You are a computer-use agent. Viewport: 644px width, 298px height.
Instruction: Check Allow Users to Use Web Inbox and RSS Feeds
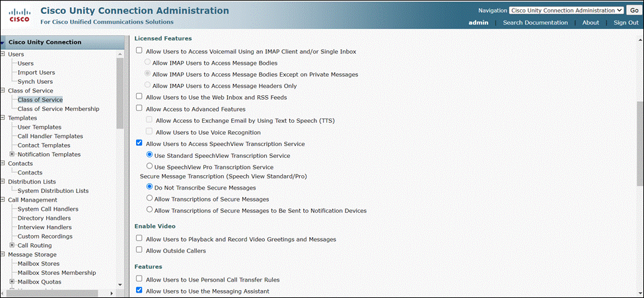click(x=139, y=97)
